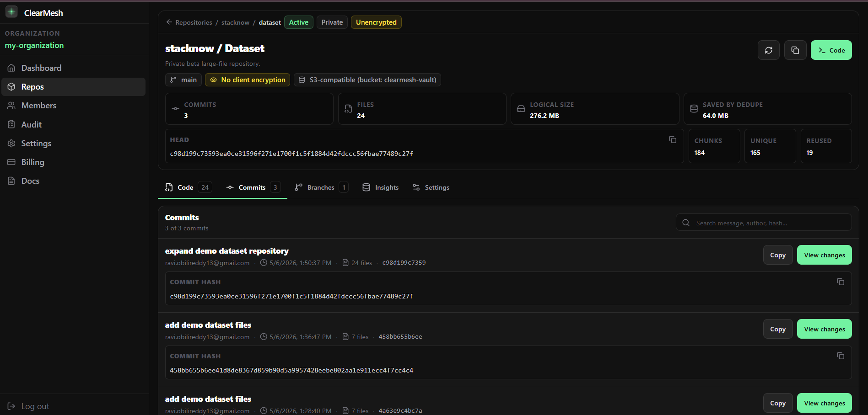The image size is (868, 415).
Task: Copy commit hash icon for 458bb655 commit
Action: 841,356
